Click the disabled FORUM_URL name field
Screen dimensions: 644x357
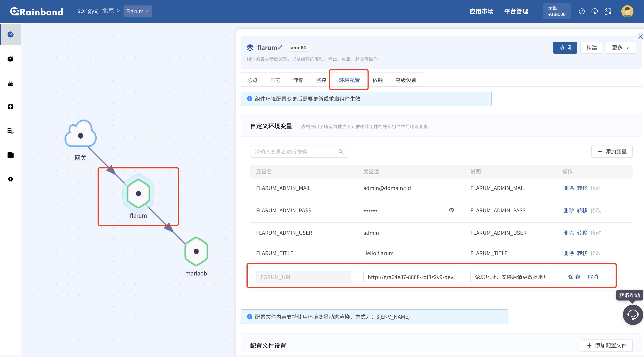pyautogui.click(x=303, y=277)
